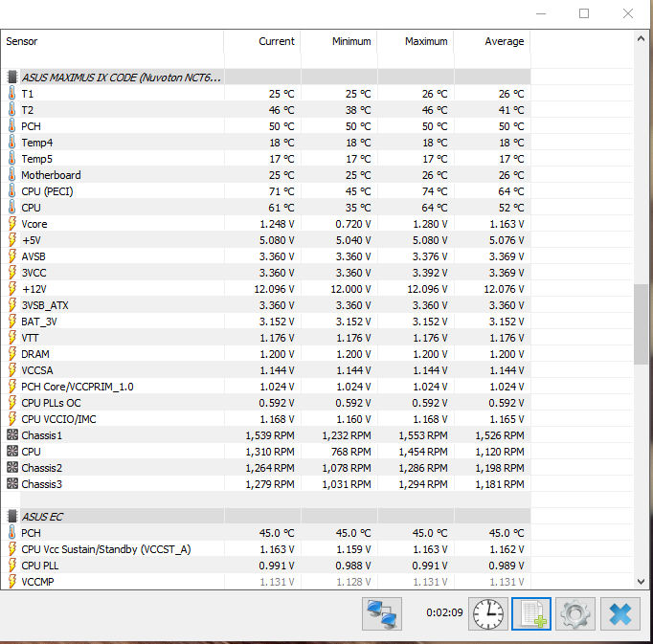653x644 pixels.
Task: Select CPU Vcc Sustain/Standby (VCCST_A) label
Action: (105, 549)
